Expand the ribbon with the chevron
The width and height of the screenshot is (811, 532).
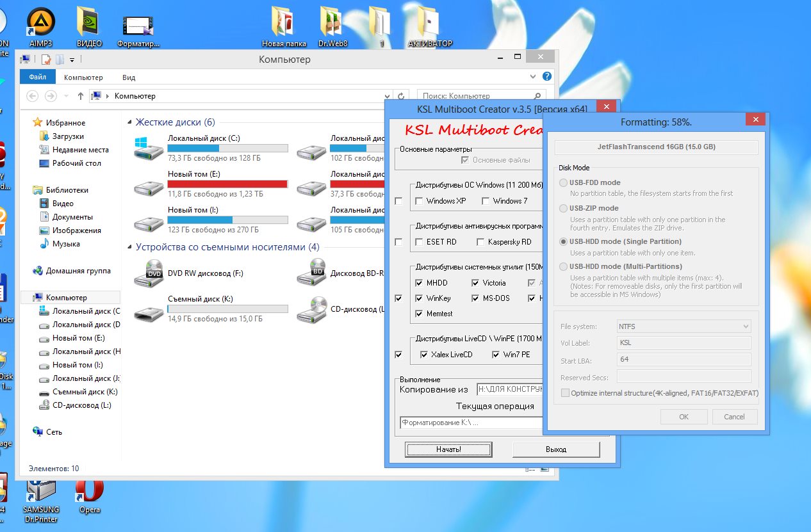(x=532, y=77)
